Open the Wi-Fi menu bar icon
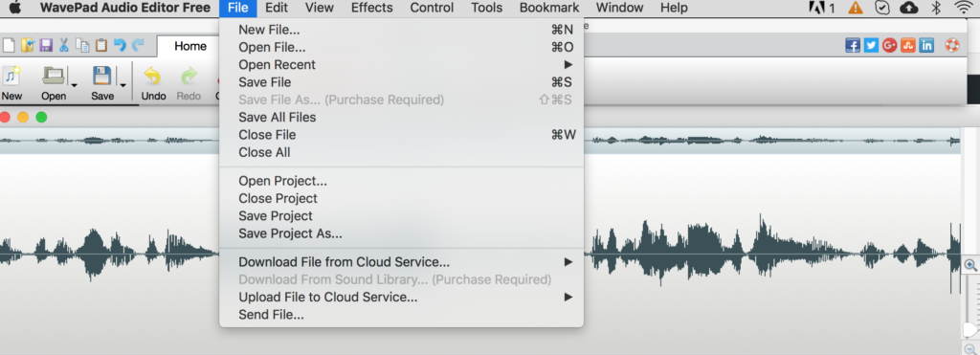The height and width of the screenshot is (355, 980). click(964, 8)
